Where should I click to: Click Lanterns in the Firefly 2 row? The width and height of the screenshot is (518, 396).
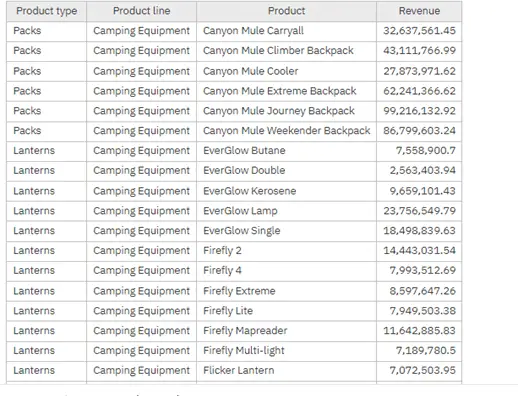click(x=34, y=251)
